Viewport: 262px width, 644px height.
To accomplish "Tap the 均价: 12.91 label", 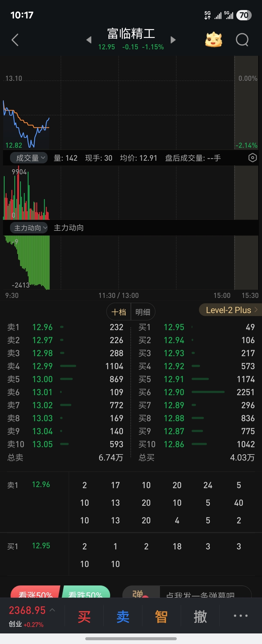I will (139, 158).
